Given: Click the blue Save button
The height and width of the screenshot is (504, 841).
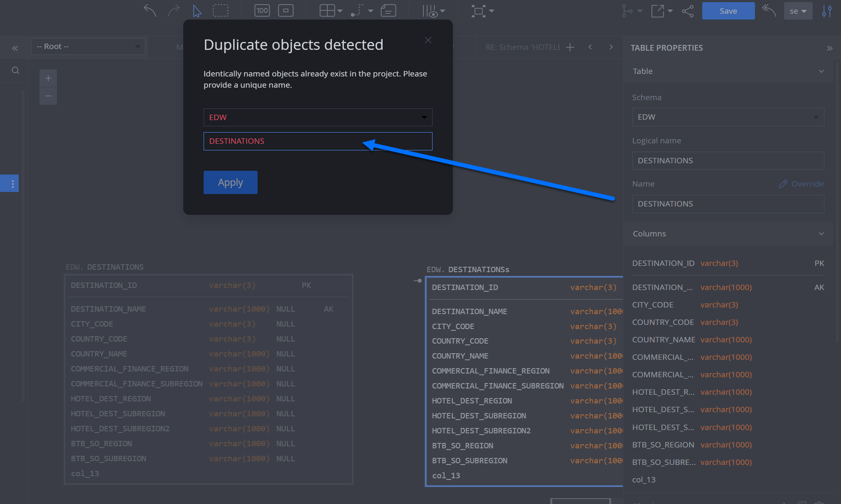Looking at the screenshot, I should (728, 11).
